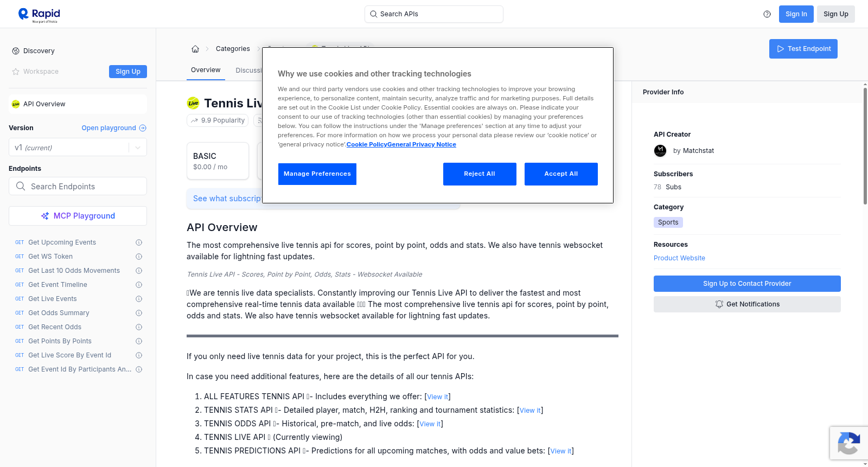Click info icon for Get Points By Points
The image size is (868, 467).
[139, 341]
